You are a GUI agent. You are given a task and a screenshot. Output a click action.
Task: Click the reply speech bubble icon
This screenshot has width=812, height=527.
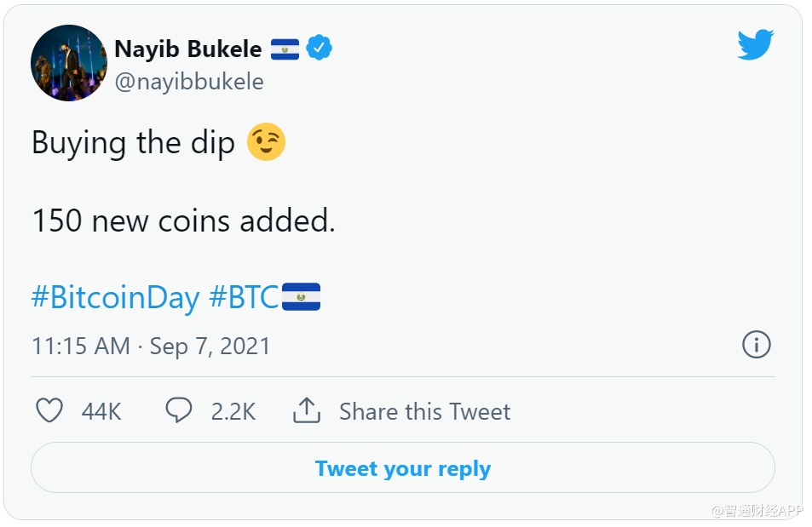tap(178, 411)
